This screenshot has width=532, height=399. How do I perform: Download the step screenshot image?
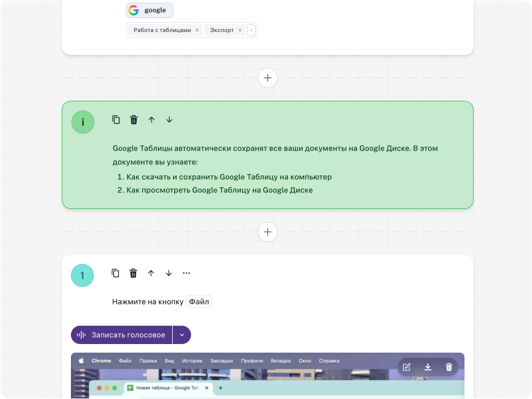(x=428, y=367)
